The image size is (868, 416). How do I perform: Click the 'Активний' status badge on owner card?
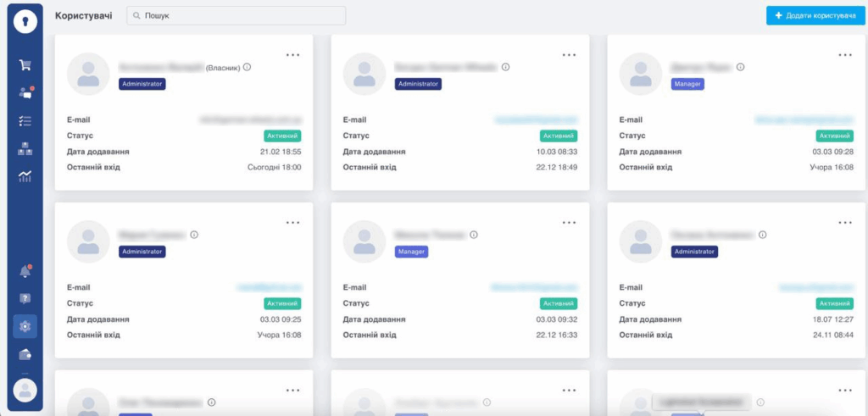(283, 136)
